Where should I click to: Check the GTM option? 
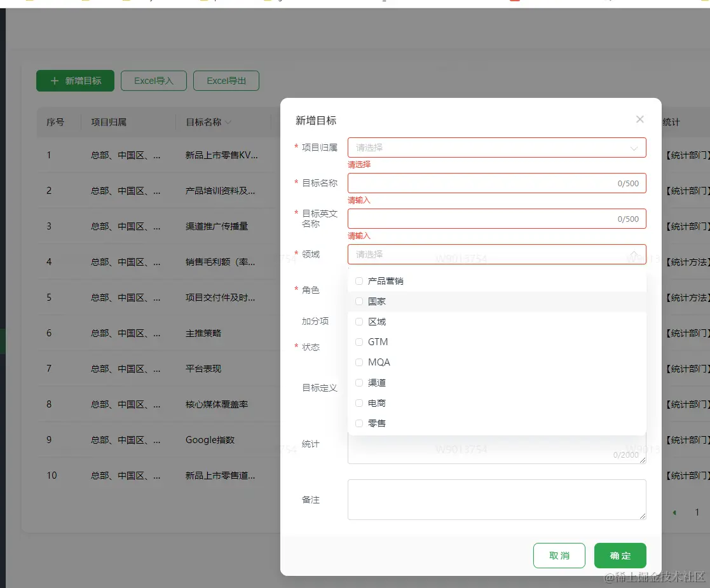(x=359, y=342)
